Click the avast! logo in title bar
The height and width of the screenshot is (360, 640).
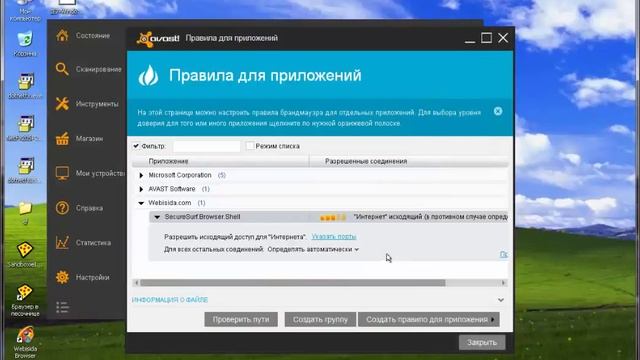[x=158, y=38]
